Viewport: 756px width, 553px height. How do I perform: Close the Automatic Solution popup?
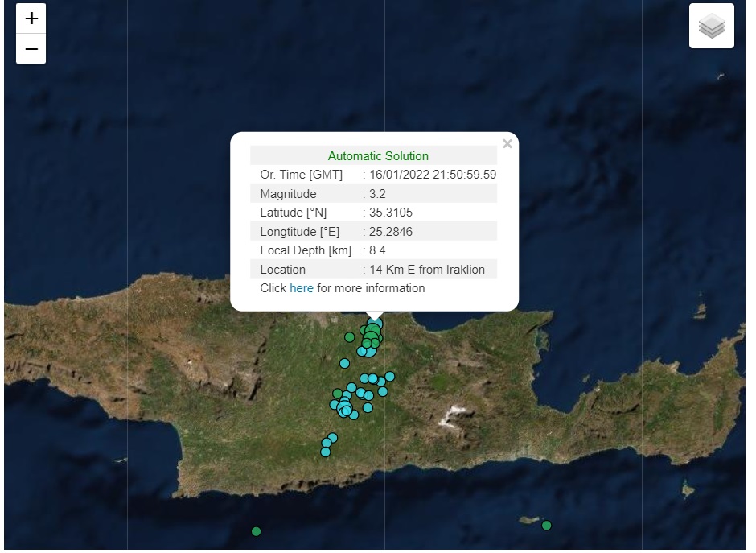pyautogui.click(x=507, y=144)
